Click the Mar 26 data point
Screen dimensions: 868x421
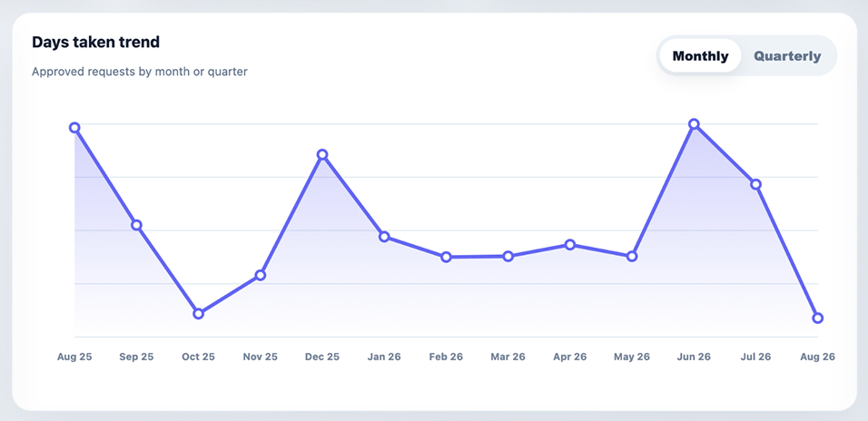click(x=508, y=256)
